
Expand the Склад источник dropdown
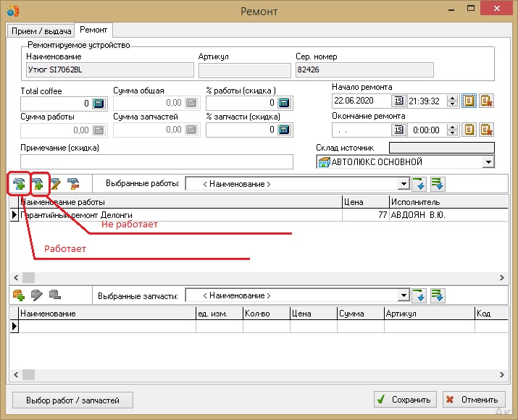point(488,162)
